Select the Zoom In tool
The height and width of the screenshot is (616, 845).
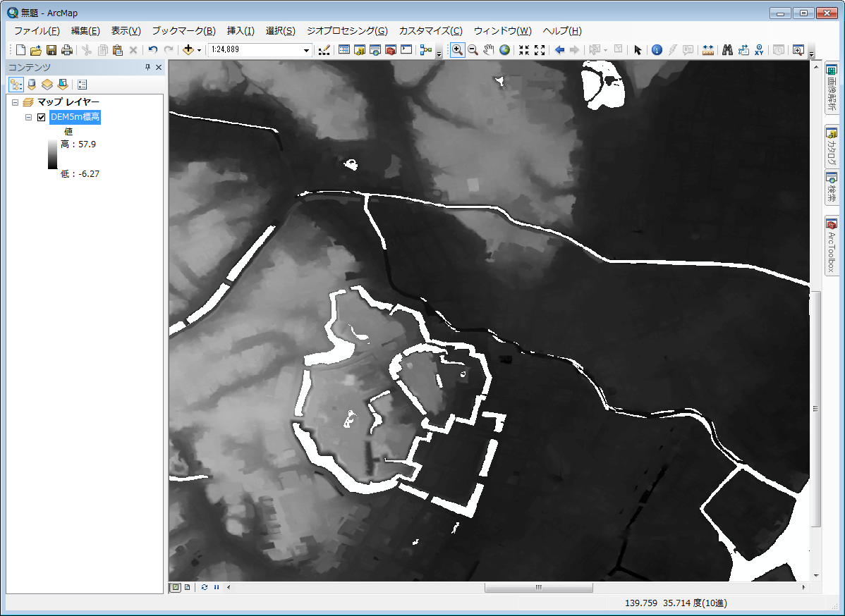tap(457, 50)
